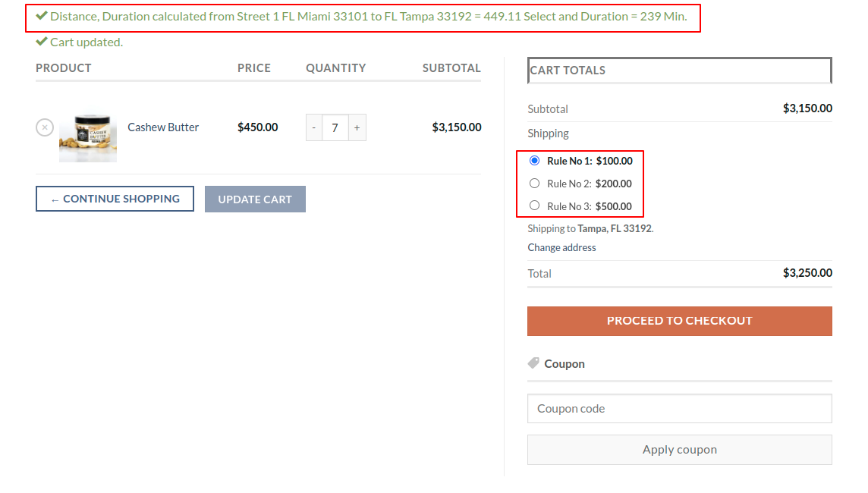The height and width of the screenshot is (493, 868).
Task: Click the Coupon section heading
Action: click(565, 363)
